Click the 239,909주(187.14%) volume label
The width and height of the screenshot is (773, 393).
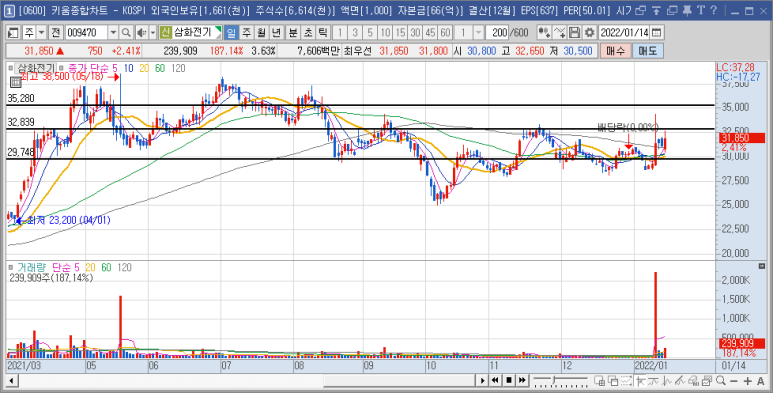pyautogui.click(x=51, y=278)
